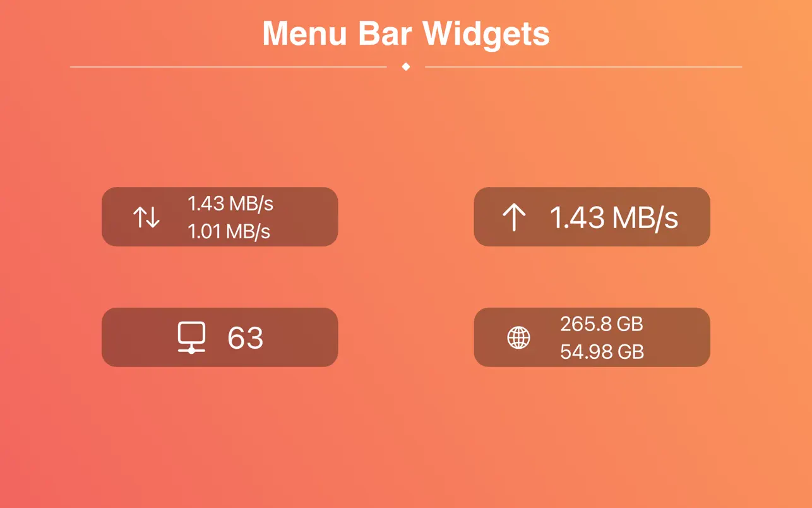Click the large 1.43 MB/s upload reading
This screenshot has height=508, width=812.
[614, 217]
